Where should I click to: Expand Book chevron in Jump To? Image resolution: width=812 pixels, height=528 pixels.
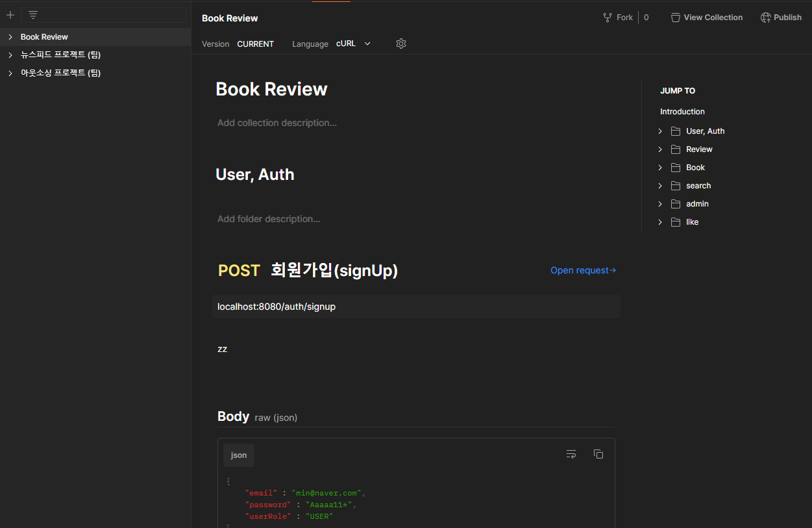660,168
